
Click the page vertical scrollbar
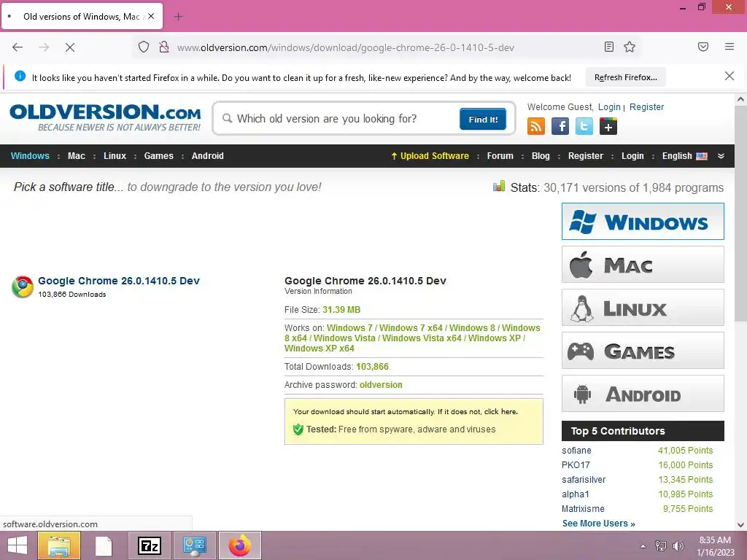[x=740, y=214]
